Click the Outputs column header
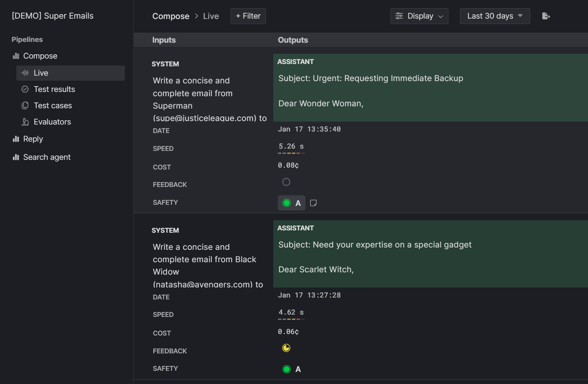Viewport: 588px width, 384px height. [x=293, y=40]
